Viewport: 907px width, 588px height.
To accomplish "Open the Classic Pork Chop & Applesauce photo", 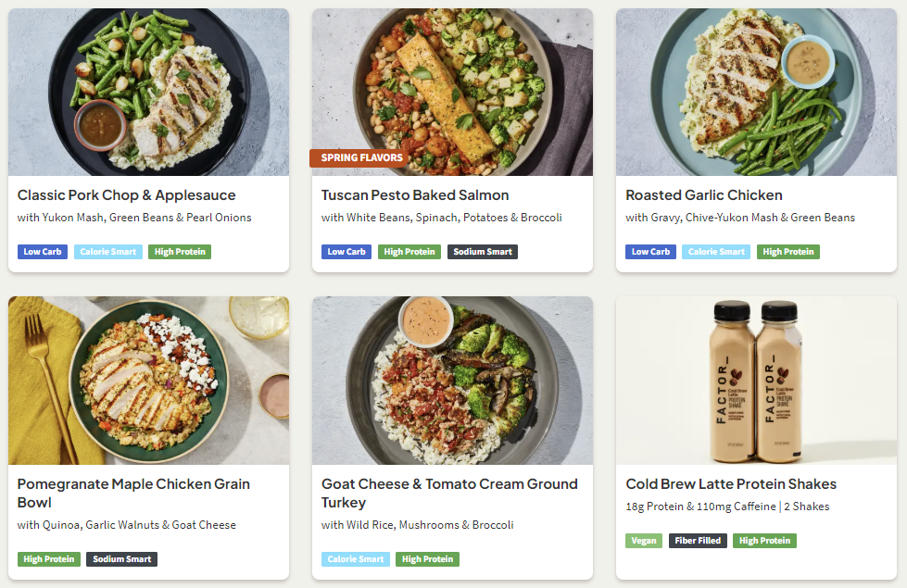I will (148, 93).
